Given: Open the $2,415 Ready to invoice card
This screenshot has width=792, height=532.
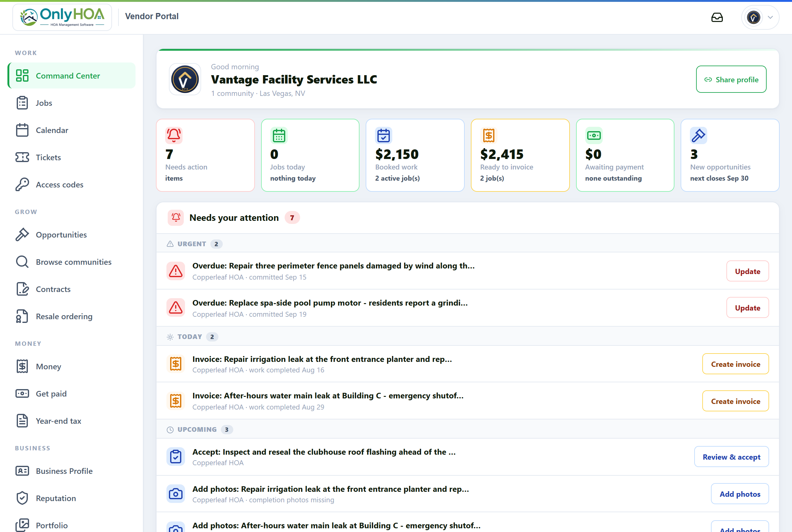Looking at the screenshot, I should (520, 155).
